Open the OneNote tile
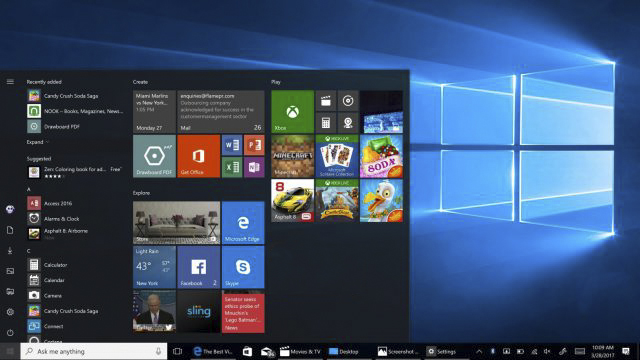 (x=254, y=167)
